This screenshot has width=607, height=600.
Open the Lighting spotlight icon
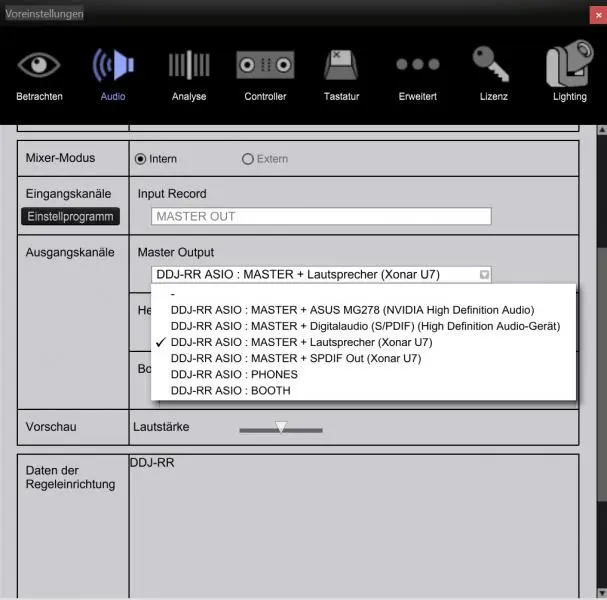pyautogui.click(x=569, y=66)
